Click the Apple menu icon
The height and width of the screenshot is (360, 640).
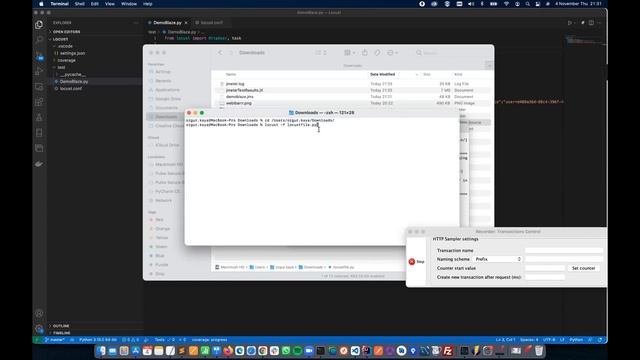point(41,4)
